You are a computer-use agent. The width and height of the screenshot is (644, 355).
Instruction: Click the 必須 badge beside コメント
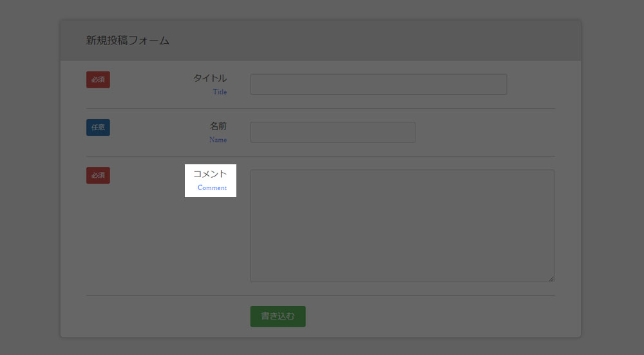pyautogui.click(x=98, y=175)
